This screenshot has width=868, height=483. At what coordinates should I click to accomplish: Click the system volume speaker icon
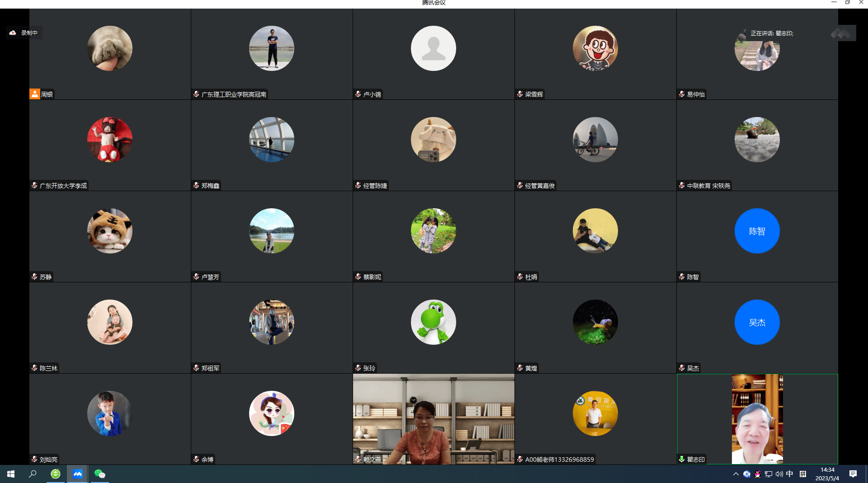[x=779, y=474]
